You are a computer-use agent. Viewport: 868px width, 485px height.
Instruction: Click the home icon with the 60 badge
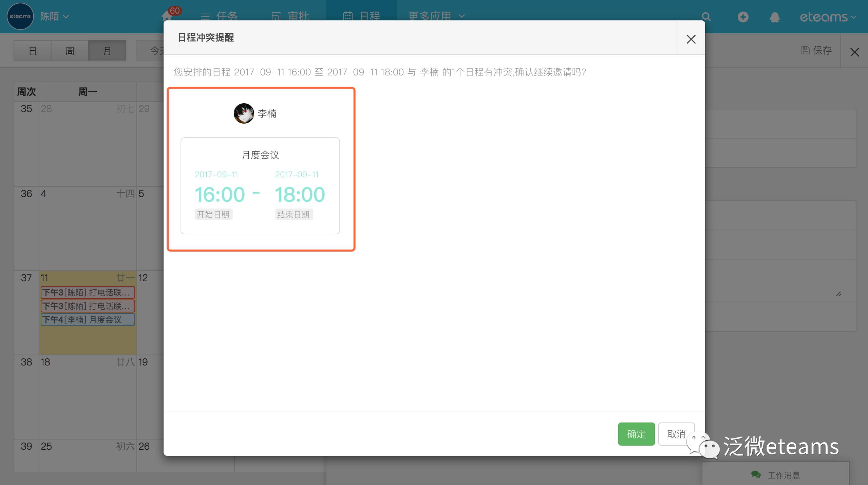coord(167,15)
